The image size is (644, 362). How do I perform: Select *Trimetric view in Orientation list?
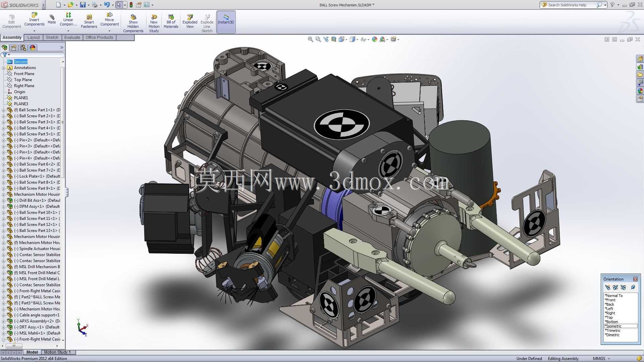click(612, 330)
